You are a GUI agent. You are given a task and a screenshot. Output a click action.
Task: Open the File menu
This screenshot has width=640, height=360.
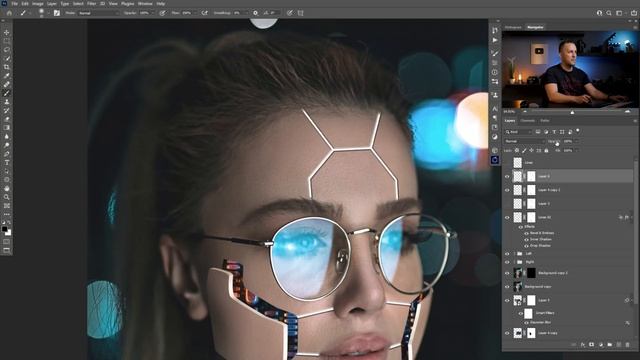click(x=15, y=4)
